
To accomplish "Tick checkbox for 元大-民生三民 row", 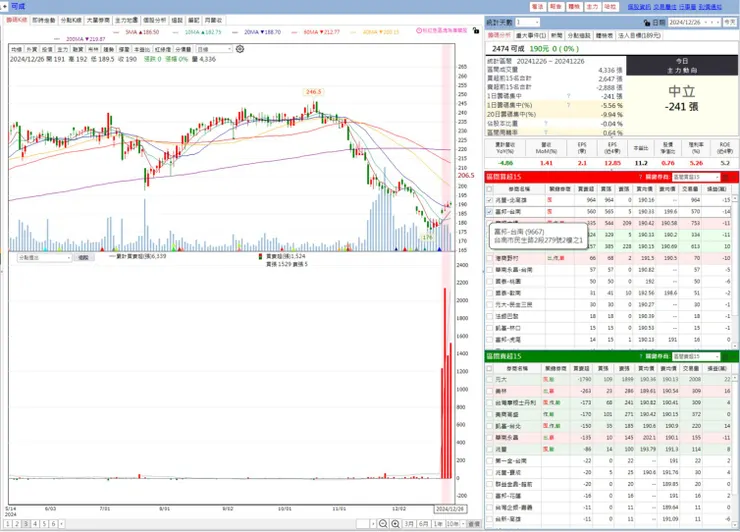I will pos(489,305).
